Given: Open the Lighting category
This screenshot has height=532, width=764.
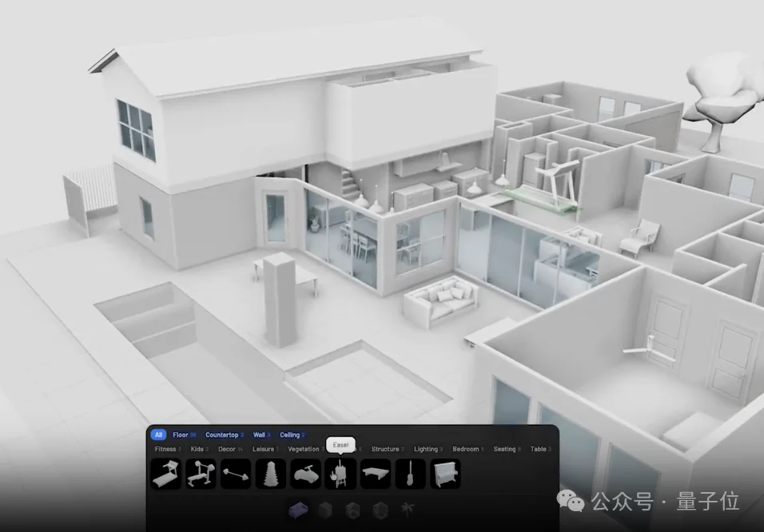Looking at the screenshot, I should pyautogui.click(x=425, y=449).
